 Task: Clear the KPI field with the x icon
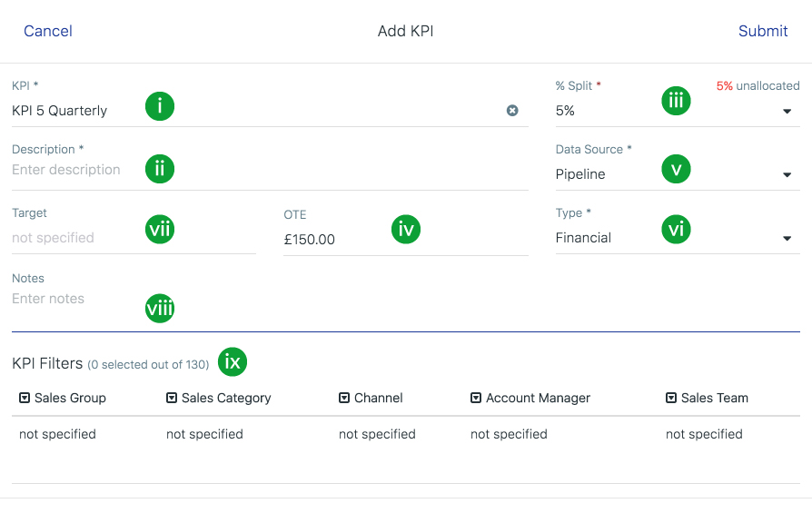(512, 110)
